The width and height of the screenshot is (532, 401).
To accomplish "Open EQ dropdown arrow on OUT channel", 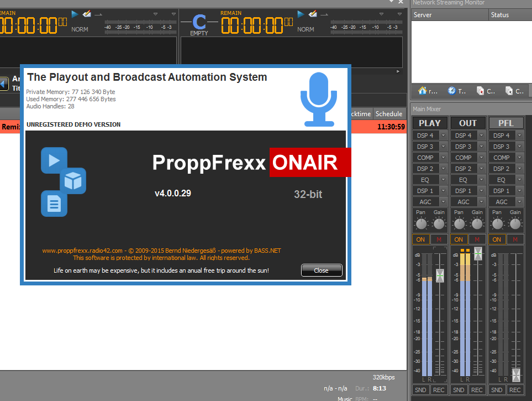I will 481,179.
